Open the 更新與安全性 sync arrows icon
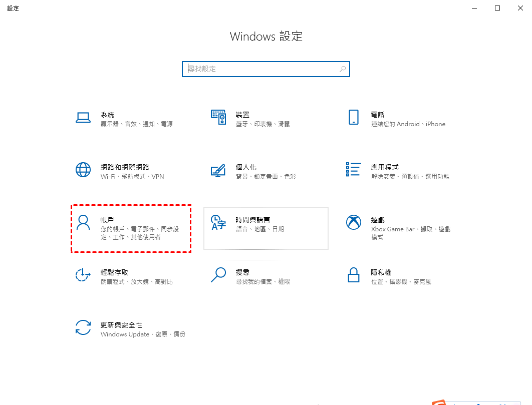The image size is (532, 405). 83,327
